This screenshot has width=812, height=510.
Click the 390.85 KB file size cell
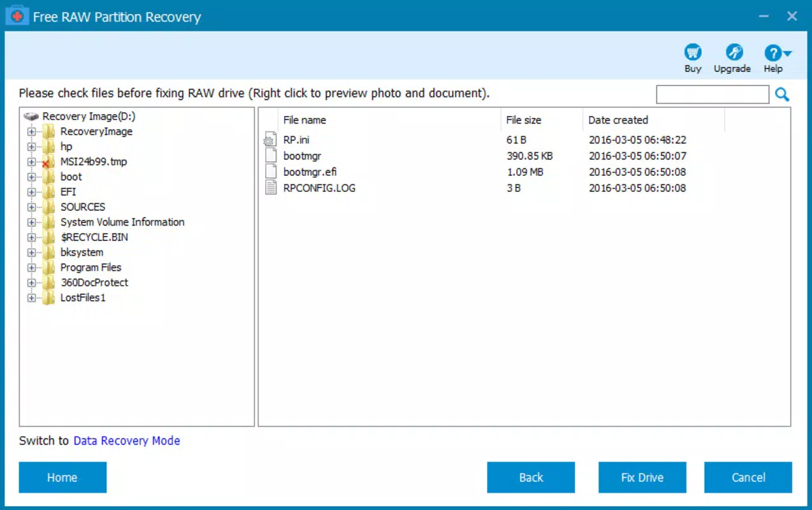click(530, 156)
